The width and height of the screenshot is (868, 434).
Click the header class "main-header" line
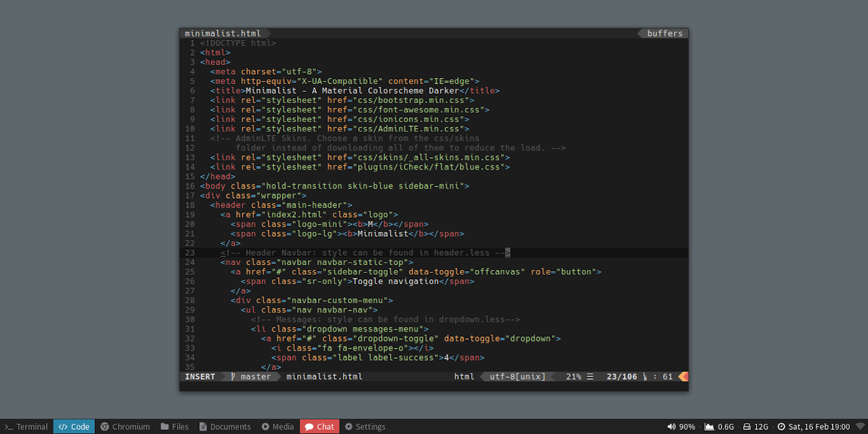pyautogui.click(x=281, y=204)
